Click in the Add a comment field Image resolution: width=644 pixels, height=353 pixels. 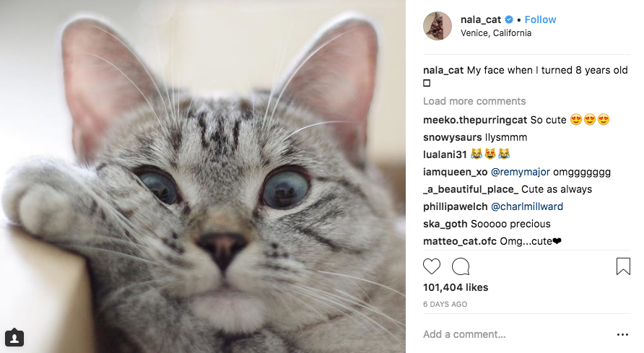tap(505, 334)
